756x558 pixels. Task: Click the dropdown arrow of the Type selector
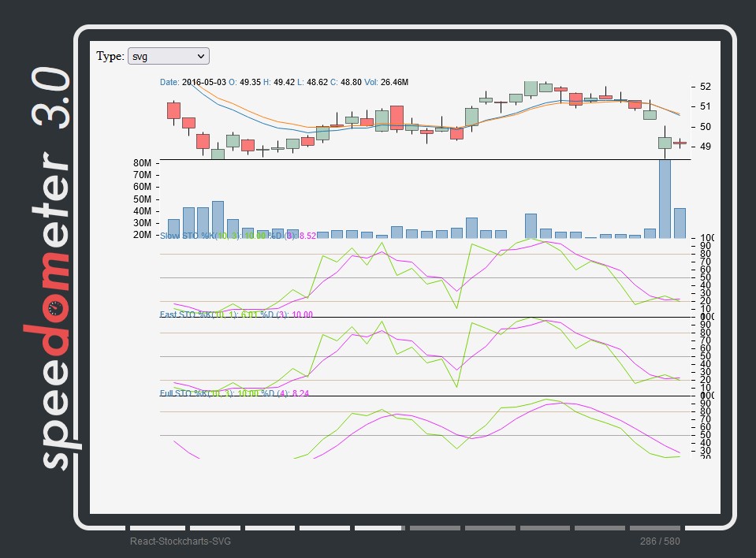pyautogui.click(x=201, y=56)
